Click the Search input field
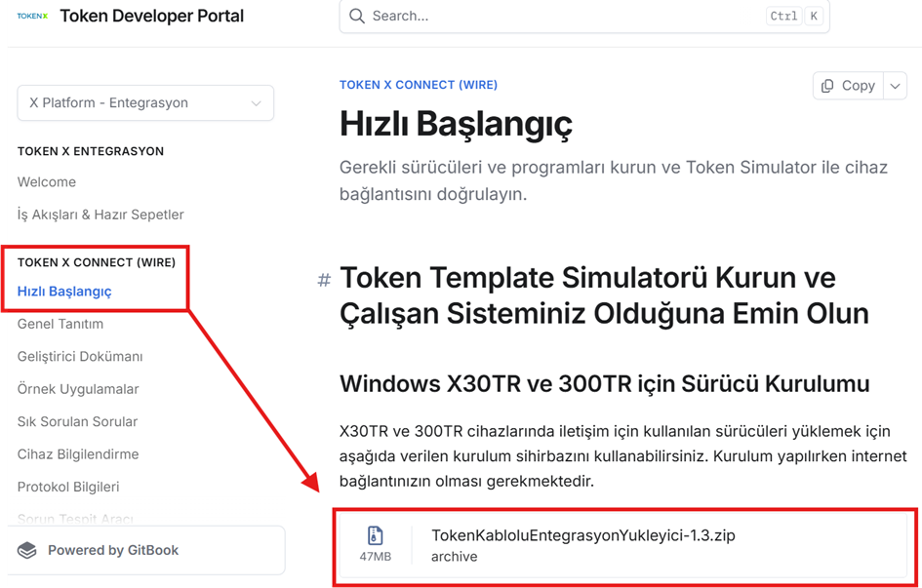 pos(566,16)
